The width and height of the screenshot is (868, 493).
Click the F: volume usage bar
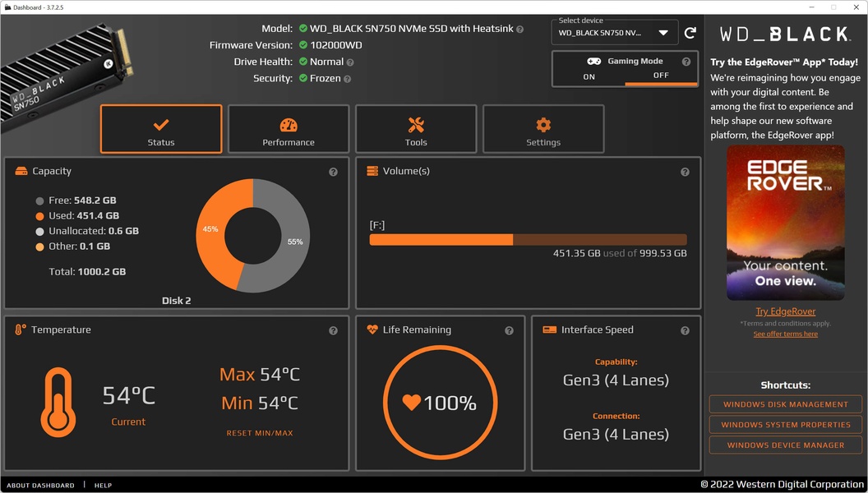pos(528,240)
